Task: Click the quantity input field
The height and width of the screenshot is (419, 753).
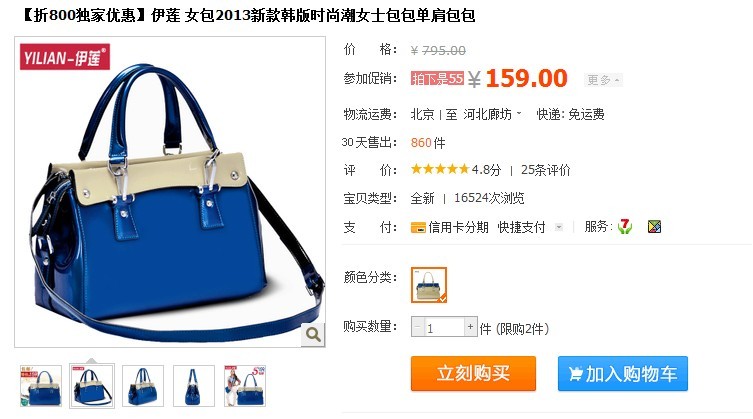Action: click(444, 327)
